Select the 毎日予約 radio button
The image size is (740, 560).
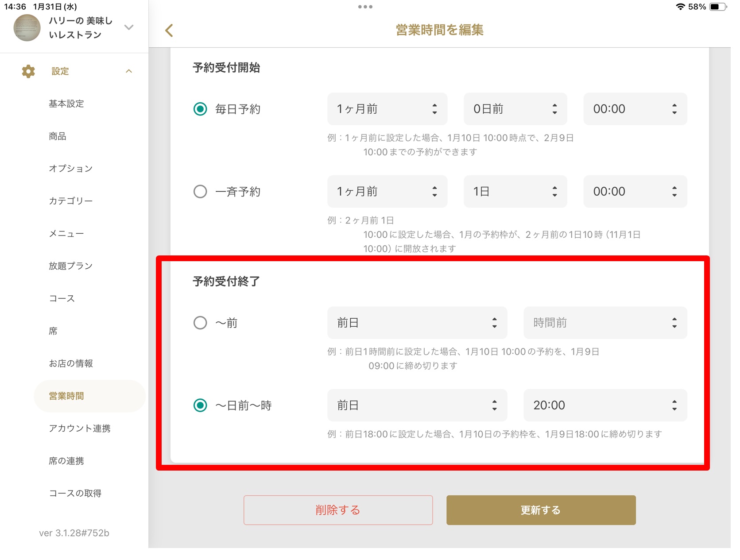coord(200,108)
